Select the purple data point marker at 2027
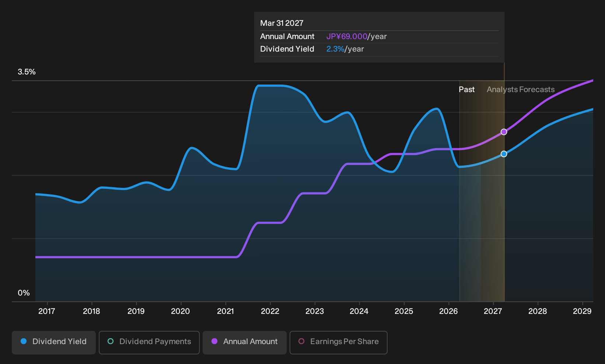Image resolution: width=605 pixels, height=364 pixels. (504, 132)
